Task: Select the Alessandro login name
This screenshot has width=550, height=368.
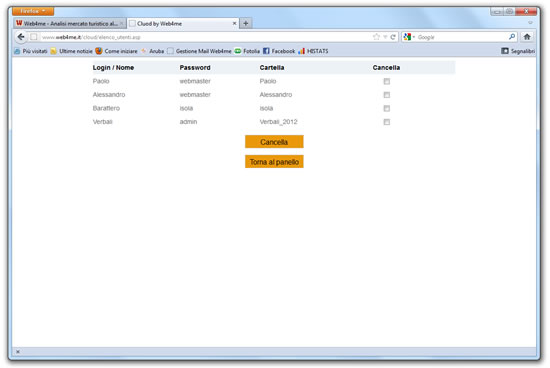Action: click(109, 95)
